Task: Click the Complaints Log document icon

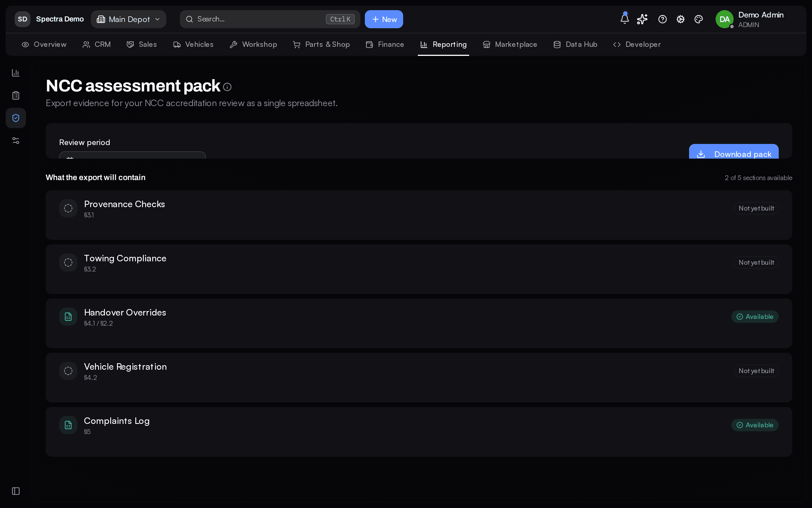Action: click(68, 425)
